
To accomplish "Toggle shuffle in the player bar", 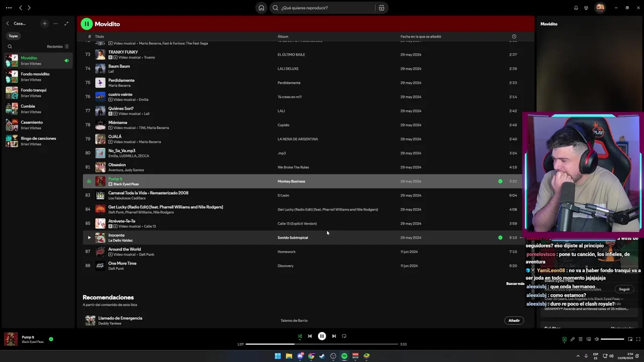I will tap(300, 336).
